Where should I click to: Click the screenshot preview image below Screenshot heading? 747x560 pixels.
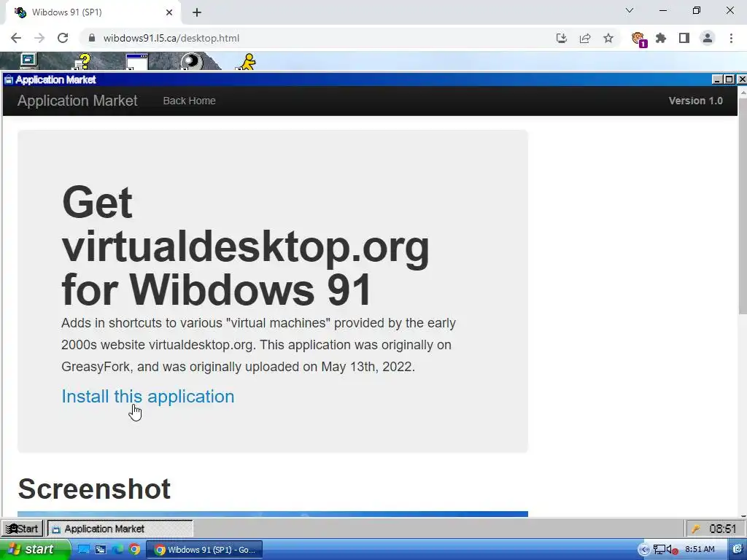click(273, 514)
